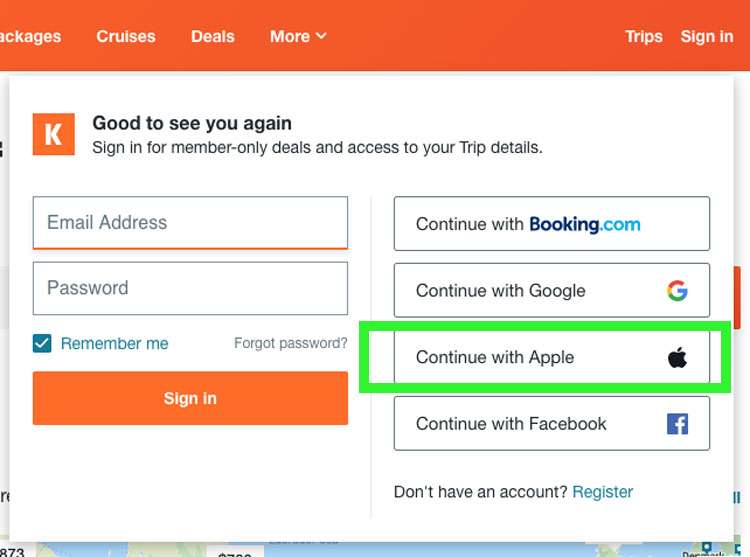
Task: Click the Facebook logo icon
Action: pos(677,424)
